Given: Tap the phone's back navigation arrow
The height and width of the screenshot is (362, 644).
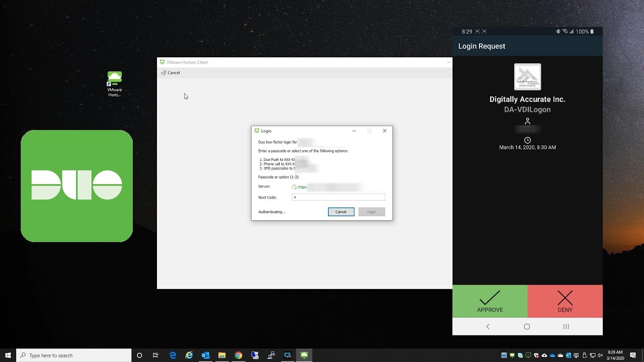Looking at the screenshot, I should coord(488,326).
